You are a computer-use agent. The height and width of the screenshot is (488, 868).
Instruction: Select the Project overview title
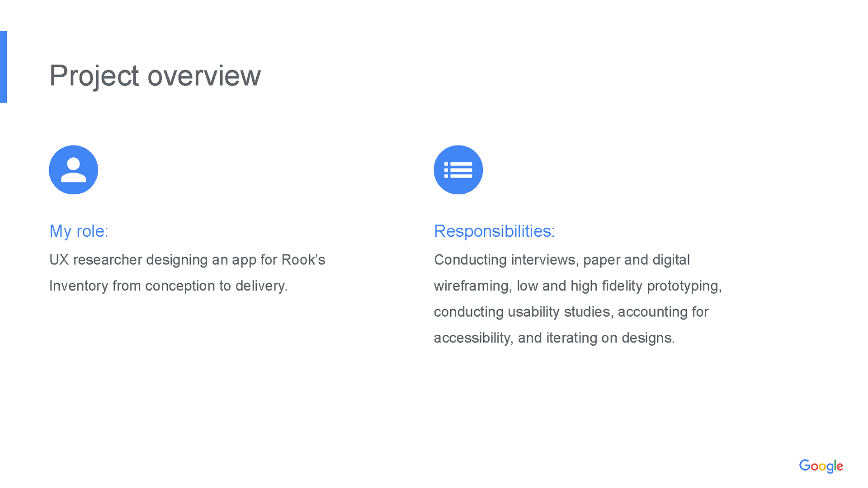tap(155, 76)
